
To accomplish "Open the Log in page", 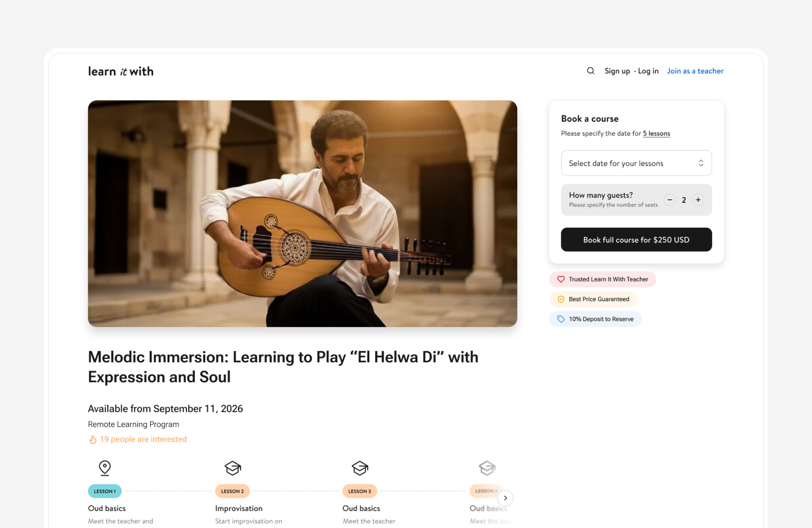I will click(x=648, y=71).
